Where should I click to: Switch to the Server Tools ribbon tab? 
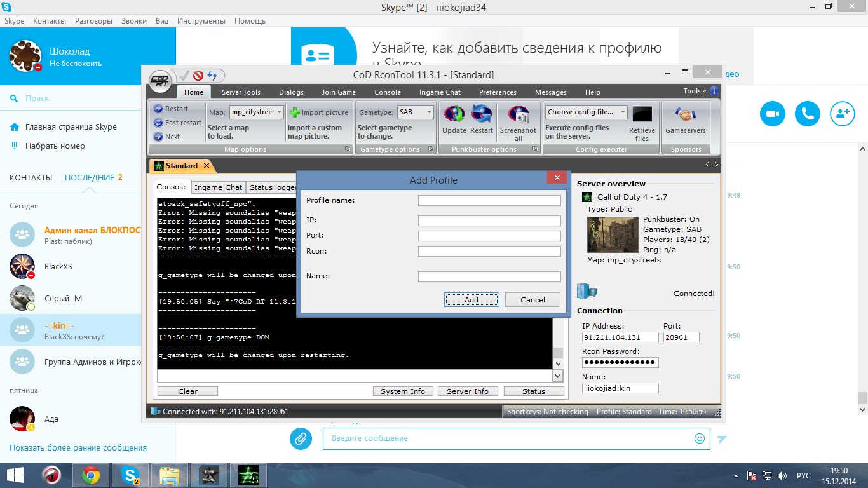(241, 92)
